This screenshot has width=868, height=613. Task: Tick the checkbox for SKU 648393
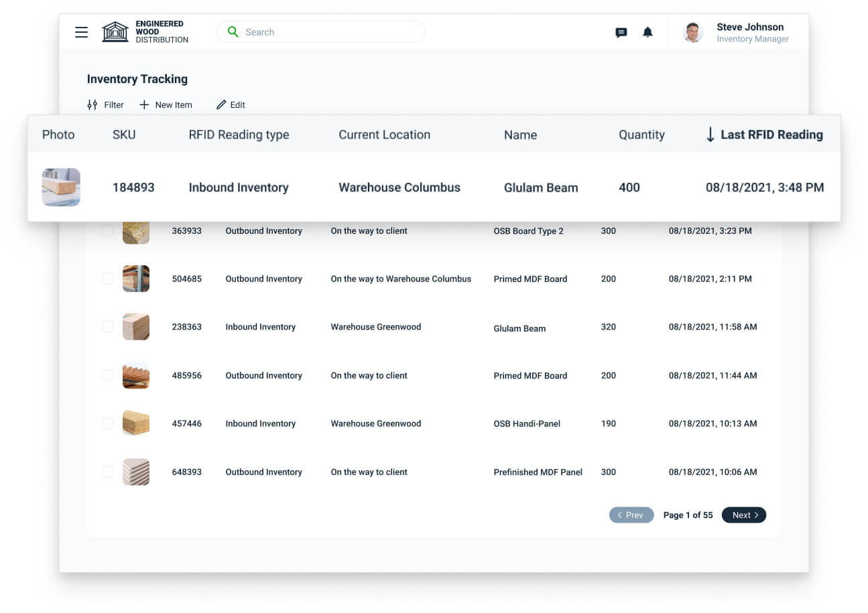[x=107, y=472]
